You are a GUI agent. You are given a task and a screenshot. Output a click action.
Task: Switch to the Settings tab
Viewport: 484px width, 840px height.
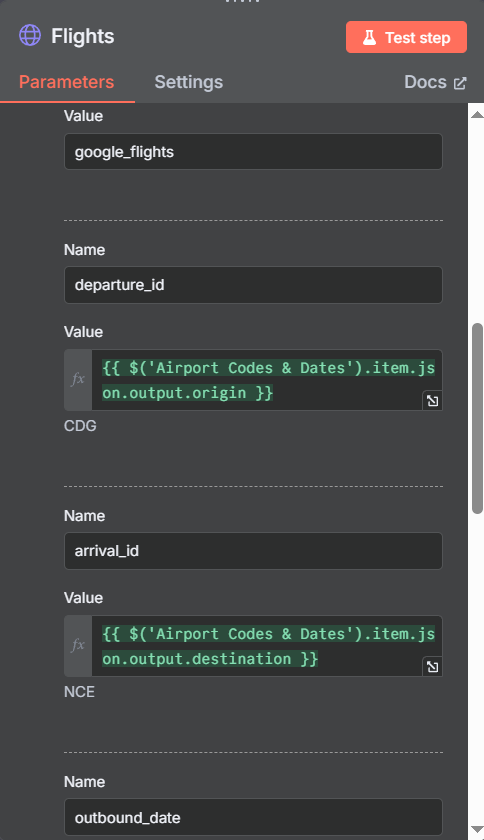coord(189,82)
